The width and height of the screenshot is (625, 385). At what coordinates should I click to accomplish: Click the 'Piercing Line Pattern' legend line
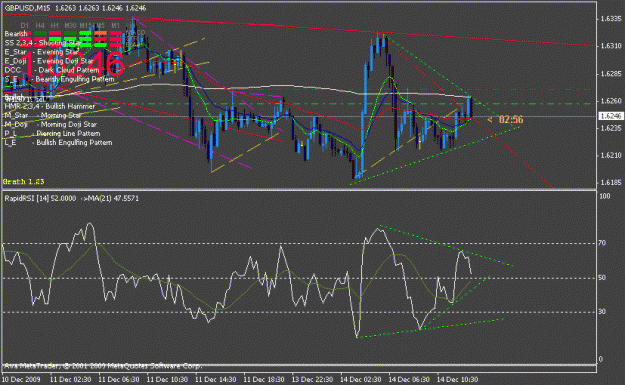click(x=52, y=134)
